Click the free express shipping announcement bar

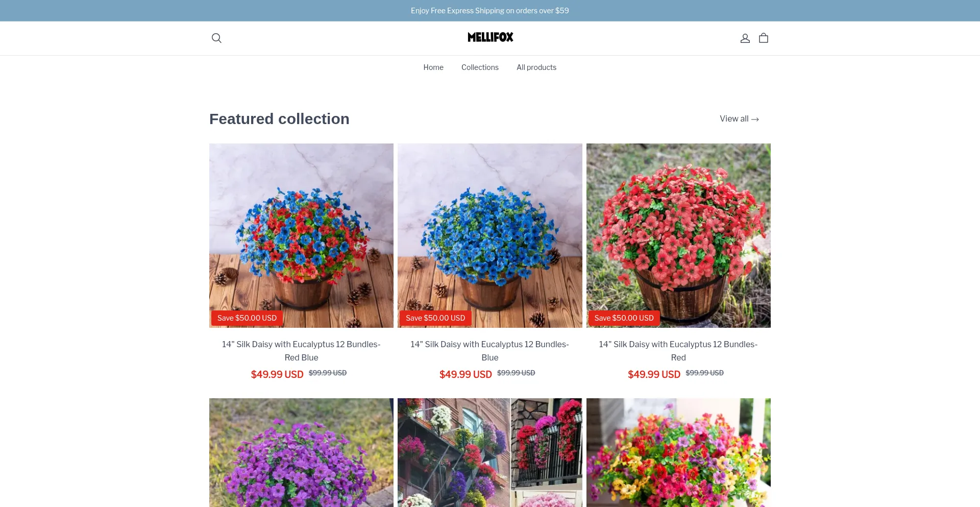coord(490,11)
